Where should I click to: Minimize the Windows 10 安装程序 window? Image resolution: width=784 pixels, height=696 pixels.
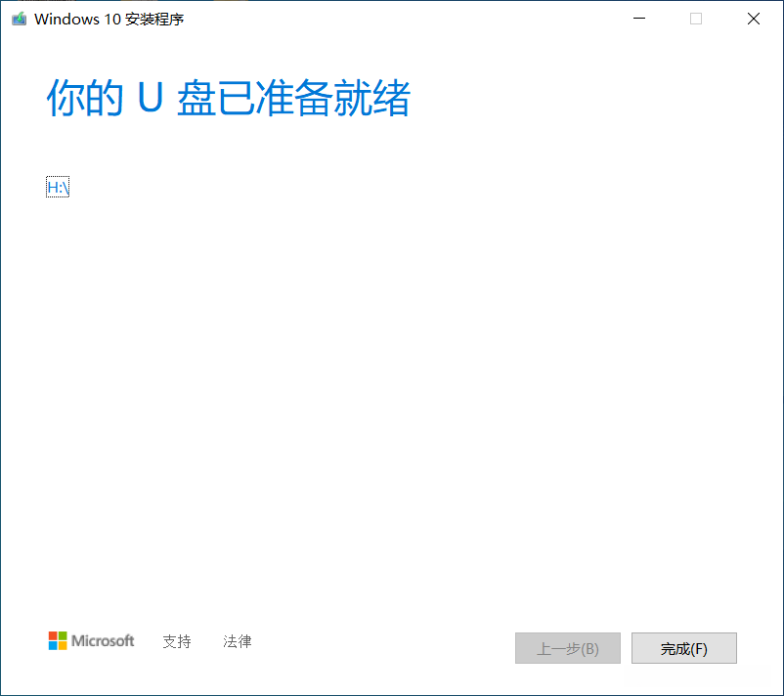point(639,19)
